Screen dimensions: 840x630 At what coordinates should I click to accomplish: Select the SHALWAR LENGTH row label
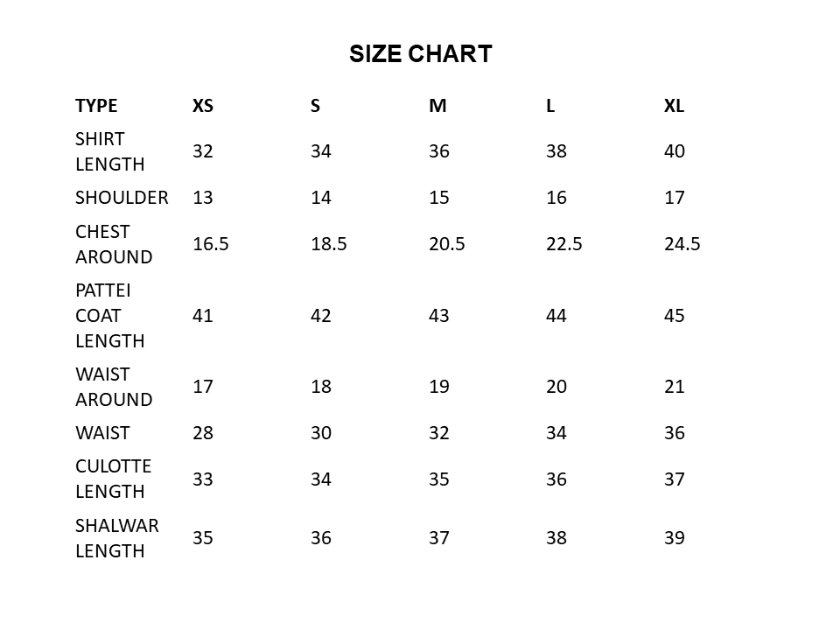[116, 538]
